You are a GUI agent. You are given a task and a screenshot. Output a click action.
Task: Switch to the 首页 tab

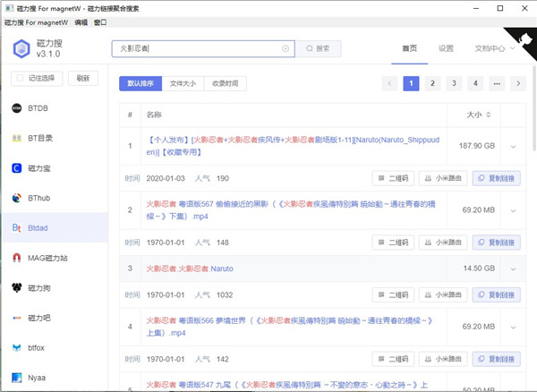[409, 48]
